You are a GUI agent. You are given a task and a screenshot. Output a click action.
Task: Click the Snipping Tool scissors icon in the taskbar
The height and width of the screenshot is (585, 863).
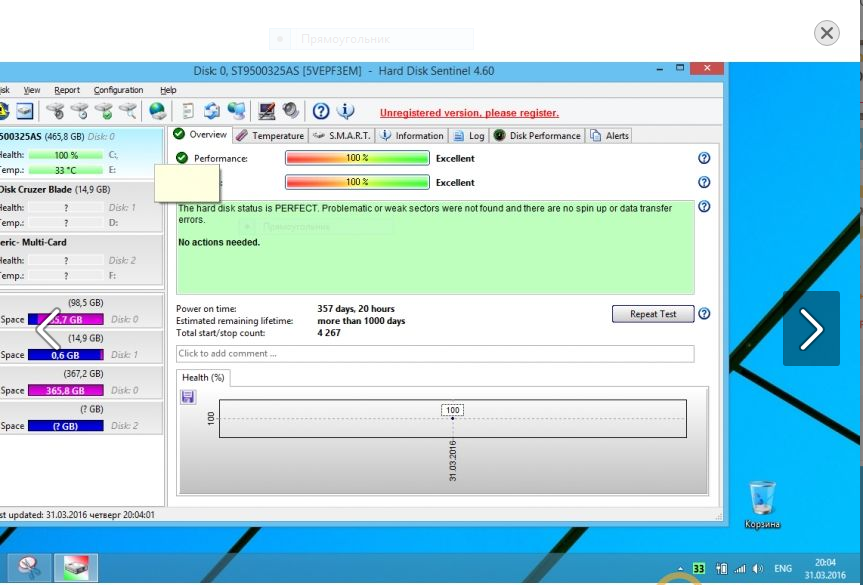click(30, 567)
